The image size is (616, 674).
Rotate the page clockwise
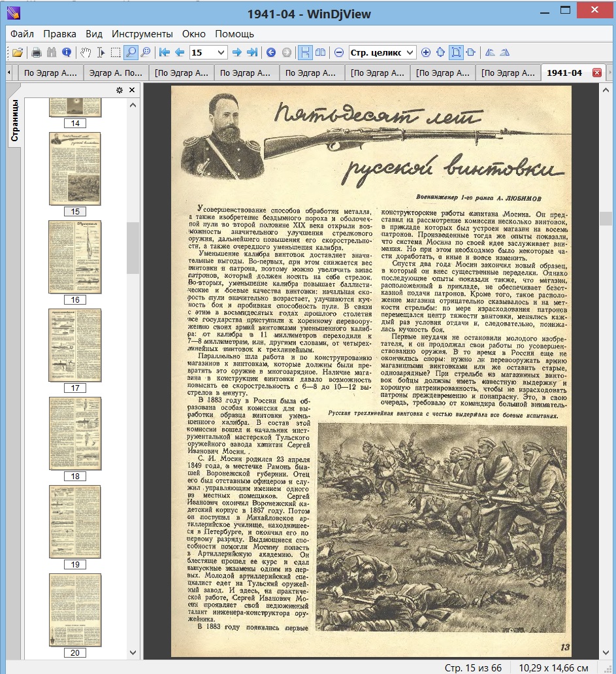click(x=505, y=52)
